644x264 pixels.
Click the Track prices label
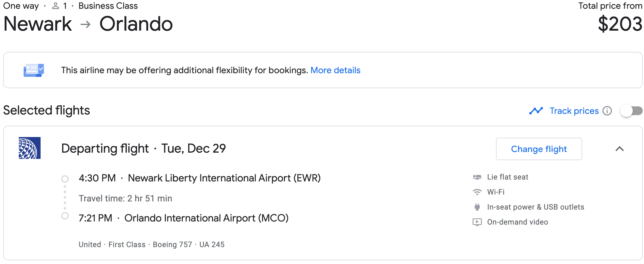574,111
